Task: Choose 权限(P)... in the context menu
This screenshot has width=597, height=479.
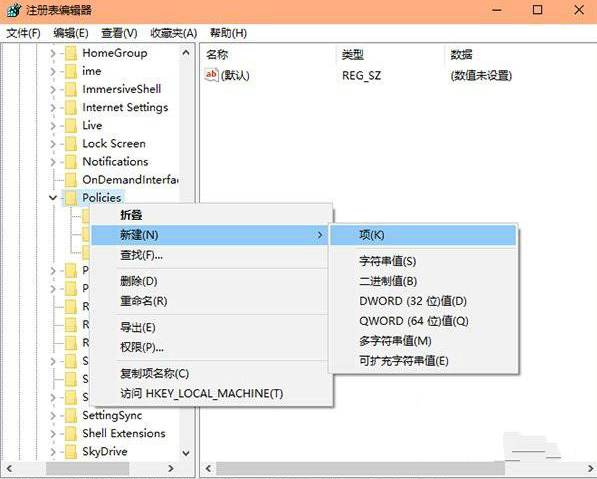Action: pyautogui.click(x=210, y=347)
